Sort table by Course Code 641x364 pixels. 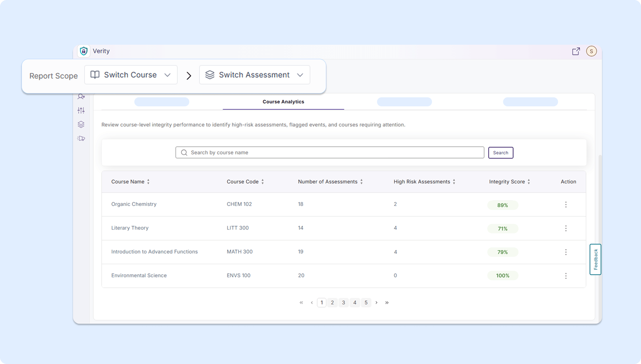[263, 182]
